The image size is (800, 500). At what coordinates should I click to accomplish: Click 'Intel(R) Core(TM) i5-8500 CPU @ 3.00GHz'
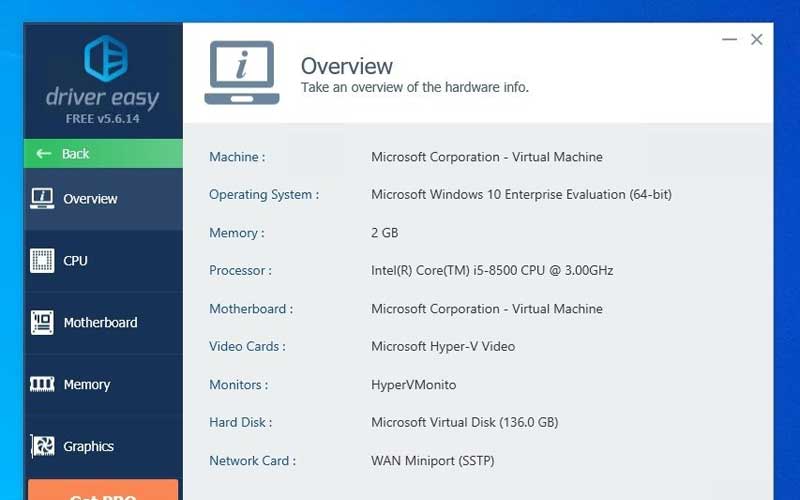tap(492, 270)
